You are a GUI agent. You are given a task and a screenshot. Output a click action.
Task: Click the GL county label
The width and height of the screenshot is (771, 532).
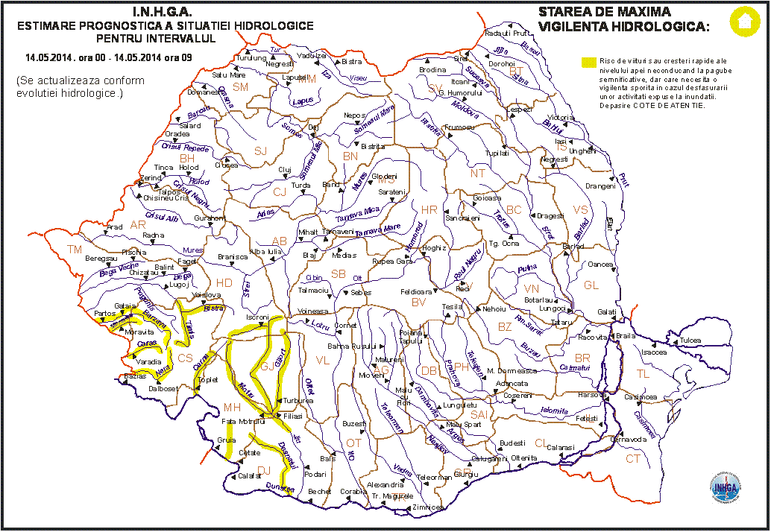[591, 285]
